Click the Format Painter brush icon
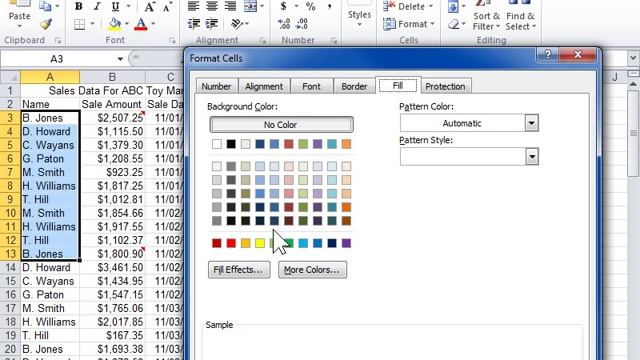Viewport: 640px width, 360px height. (x=46, y=24)
